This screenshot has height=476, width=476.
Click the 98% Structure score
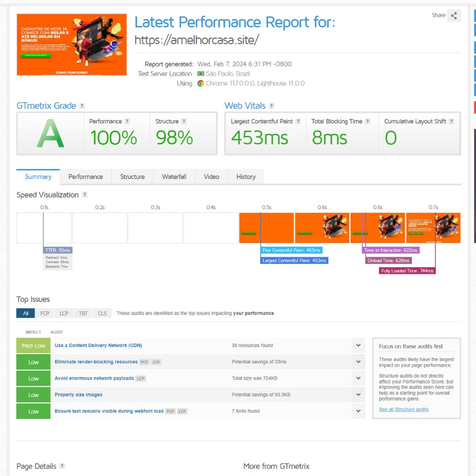[x=174, y=138]
